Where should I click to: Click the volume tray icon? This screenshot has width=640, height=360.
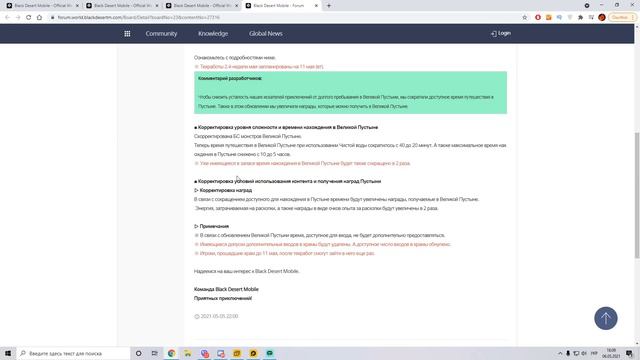coord(584,353)
